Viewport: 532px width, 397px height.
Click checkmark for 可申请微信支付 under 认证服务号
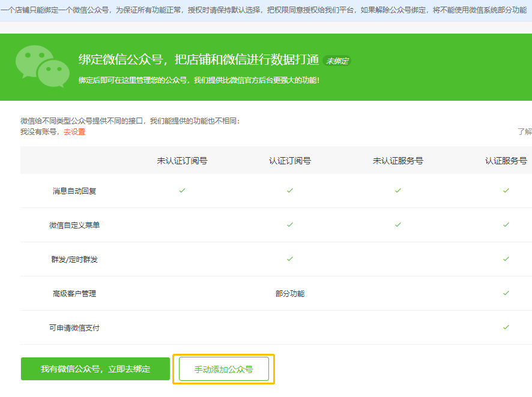(x=506, y=327)
